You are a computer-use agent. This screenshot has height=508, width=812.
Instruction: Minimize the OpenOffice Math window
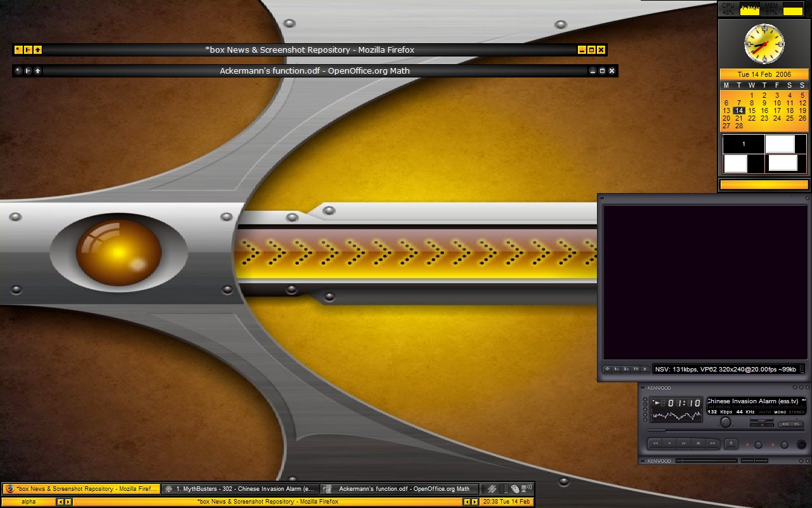coord(593,70)
